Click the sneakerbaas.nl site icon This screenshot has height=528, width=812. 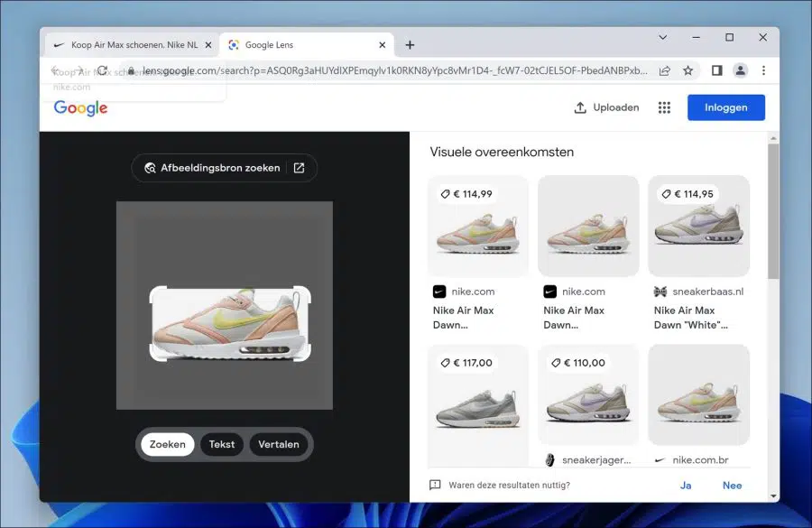(x=660, y=292)
